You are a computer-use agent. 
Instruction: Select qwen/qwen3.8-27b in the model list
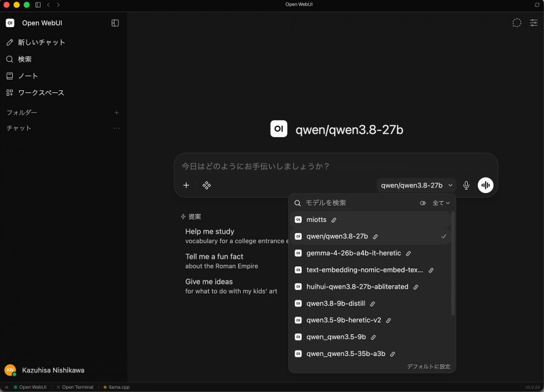[371, 236]
